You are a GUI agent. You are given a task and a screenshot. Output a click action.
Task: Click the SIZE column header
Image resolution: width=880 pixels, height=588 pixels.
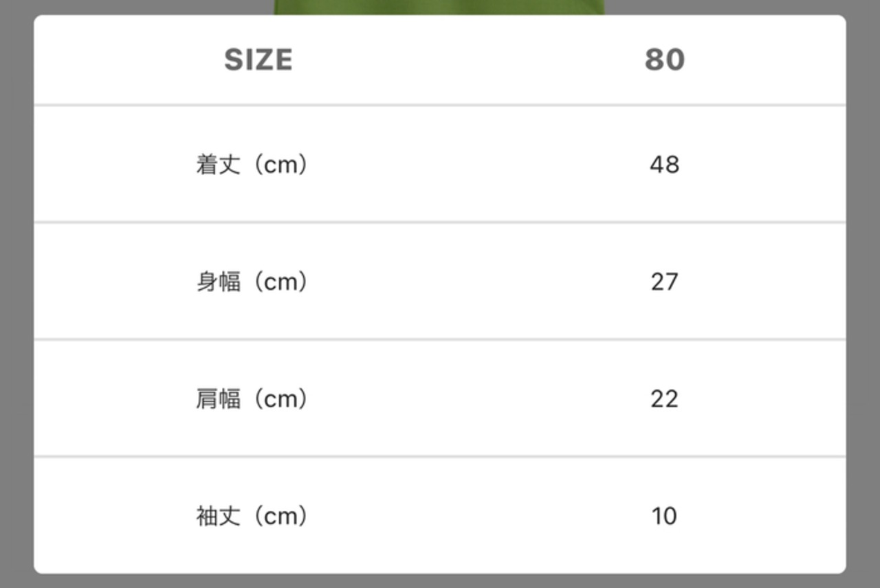(x=258, y=60)
